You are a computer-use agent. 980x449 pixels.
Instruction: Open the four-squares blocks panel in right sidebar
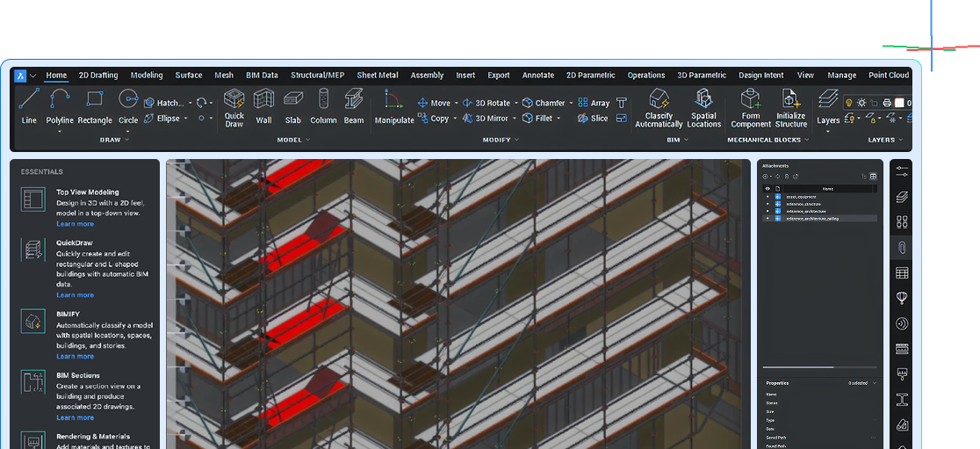901,222
